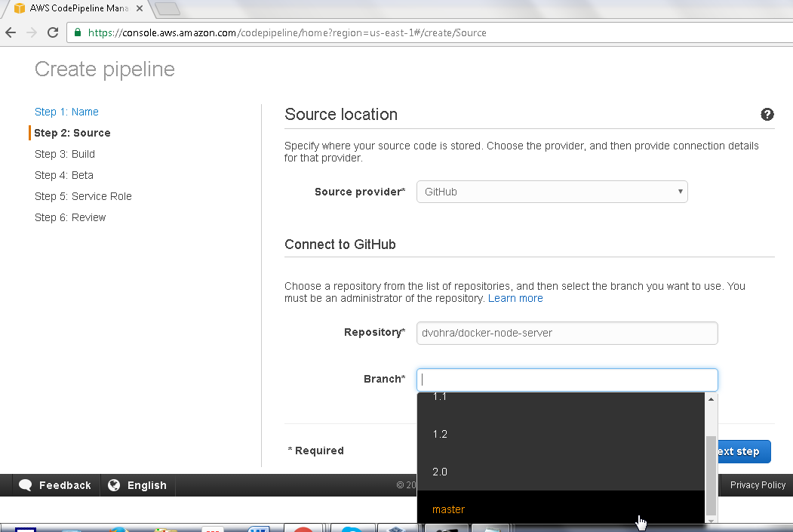Screen dimensions: 793x532
Task: Click the browser forward arrow
Action: click(x=32, y=33)
